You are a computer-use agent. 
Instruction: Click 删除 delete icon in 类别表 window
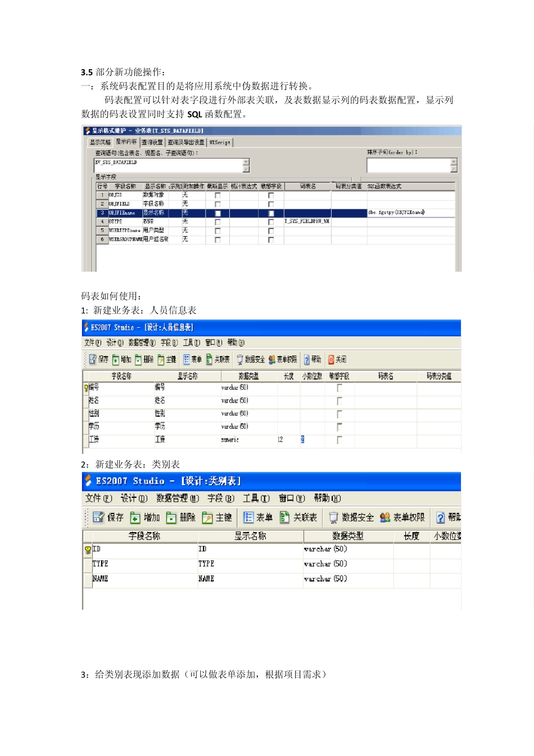coord(171,517)
